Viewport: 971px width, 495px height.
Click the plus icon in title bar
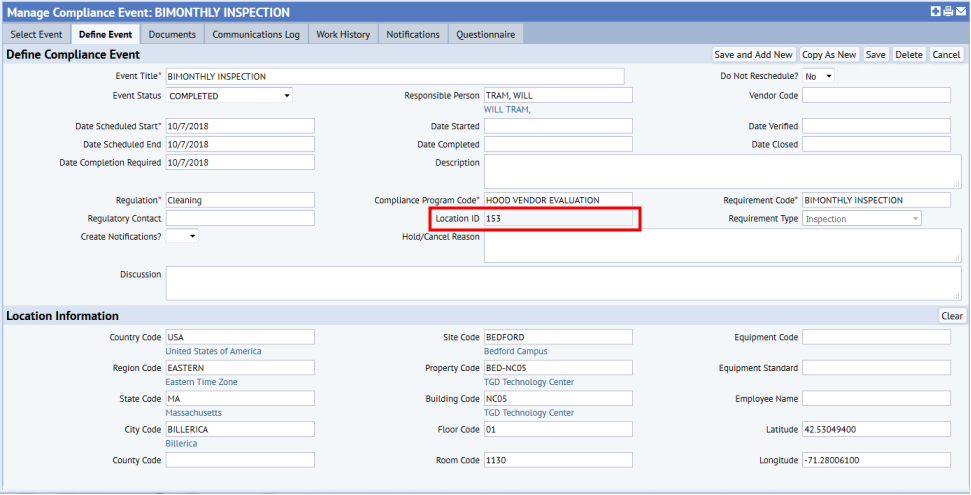pos(935,12)
